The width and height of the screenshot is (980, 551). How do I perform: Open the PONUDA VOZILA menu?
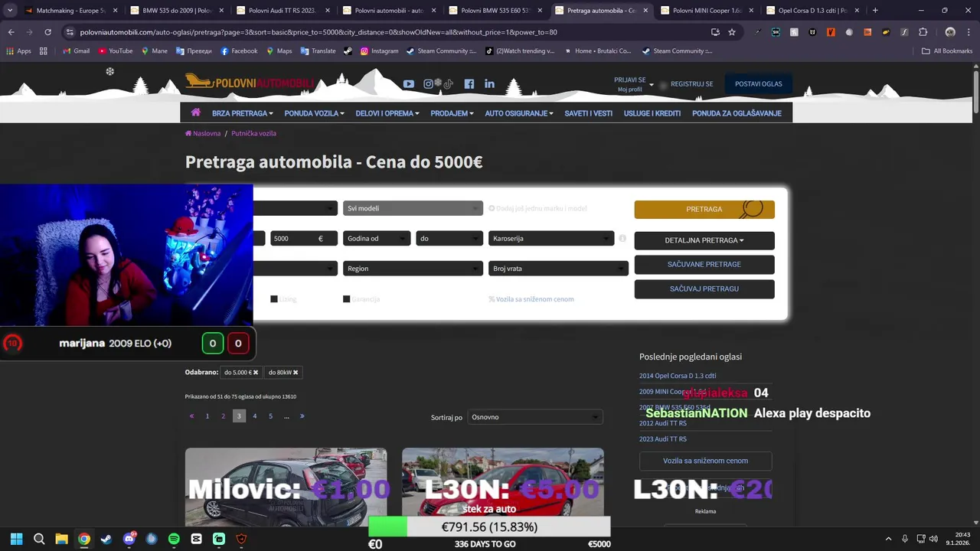coord(314,113)
